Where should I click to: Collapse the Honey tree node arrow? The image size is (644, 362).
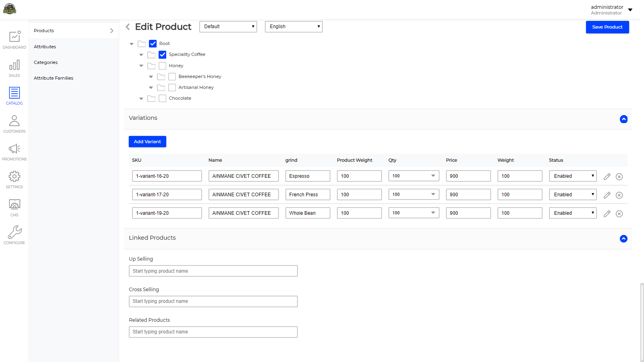coord(141,66)
